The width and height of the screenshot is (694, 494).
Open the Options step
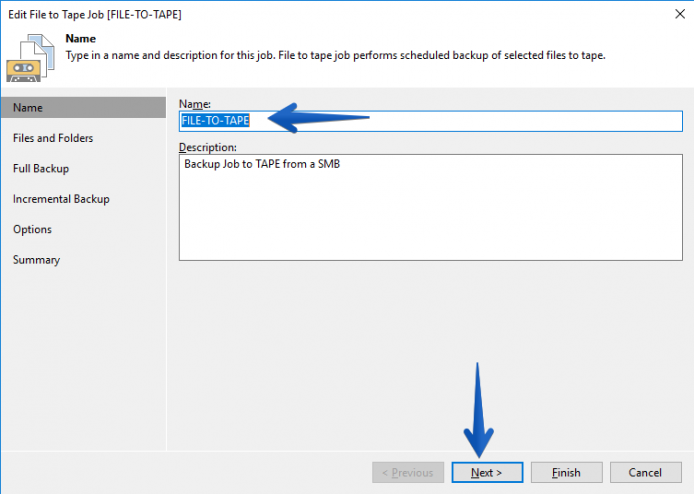32,229
